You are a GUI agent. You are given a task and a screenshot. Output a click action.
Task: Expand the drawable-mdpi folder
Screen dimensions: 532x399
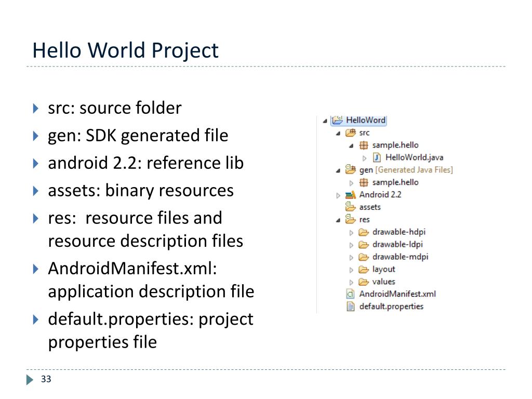click(351, 258)
